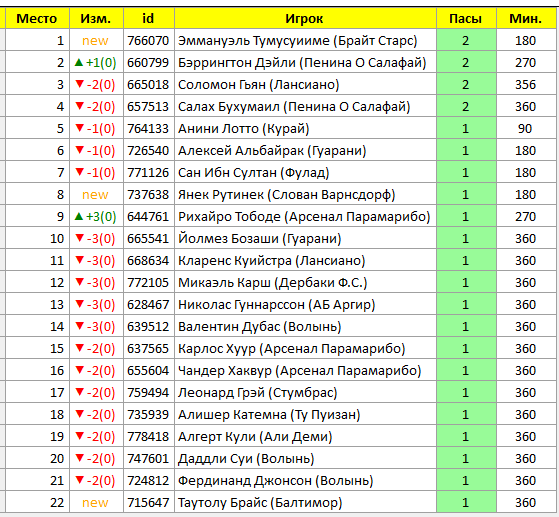
Task: Select id cell 737638
Action: (x=148, y=195)
